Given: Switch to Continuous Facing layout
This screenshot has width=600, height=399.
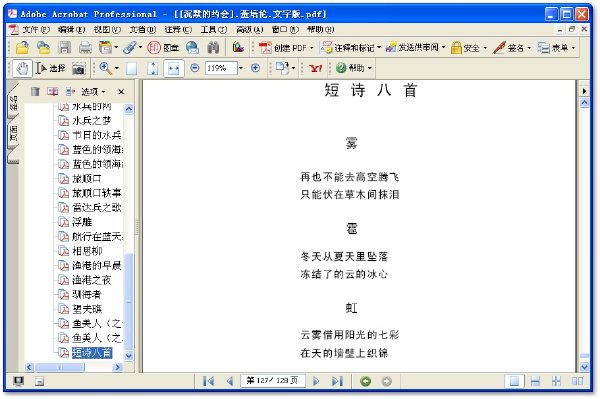Looking at the screenshot, I should coord(556,381).
